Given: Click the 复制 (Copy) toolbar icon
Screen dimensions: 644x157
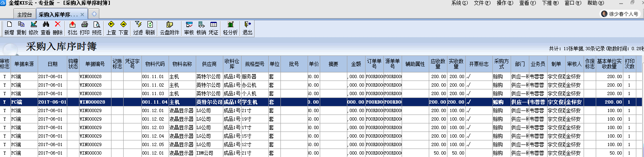Looking at the screenshot, I should point(21,28).
